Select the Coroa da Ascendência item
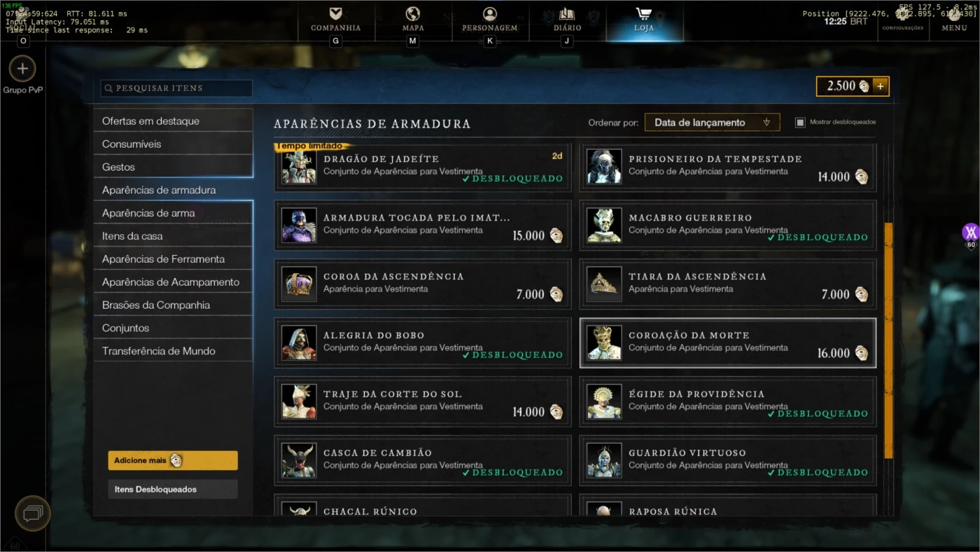 click(x=423, y=284)
